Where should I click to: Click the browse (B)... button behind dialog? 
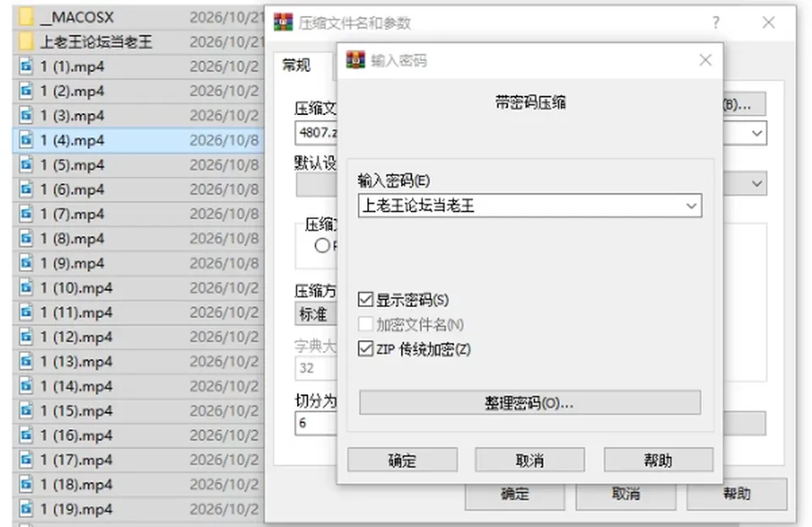click(744, 105)
